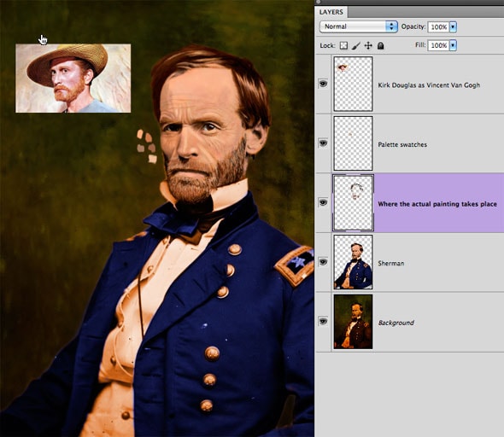Select the Palette swatches layer thumbnail
The image size is (504, 437).
tap(354, 143)
